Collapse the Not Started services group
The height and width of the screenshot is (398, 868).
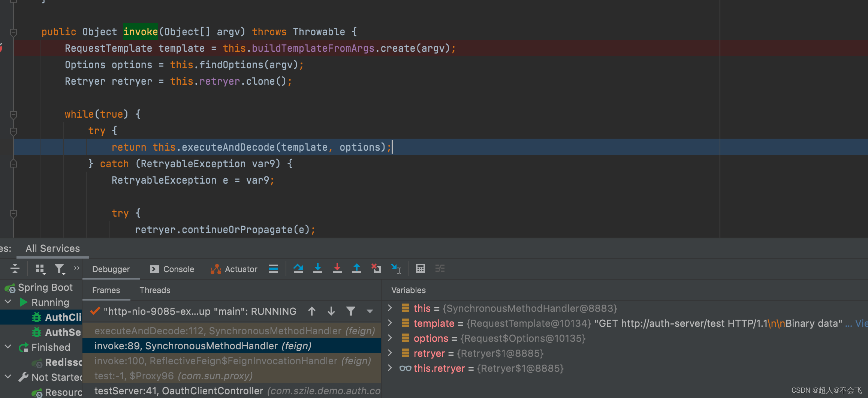(x=8, y=377)
